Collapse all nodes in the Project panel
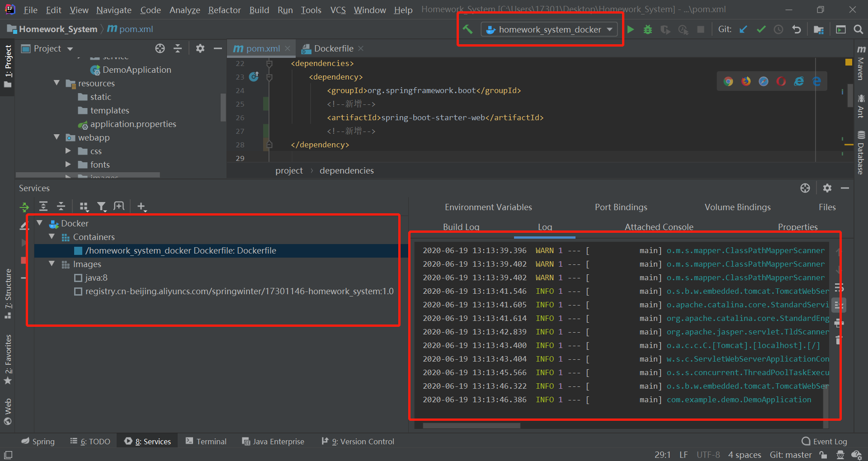 tap(178, 48)
